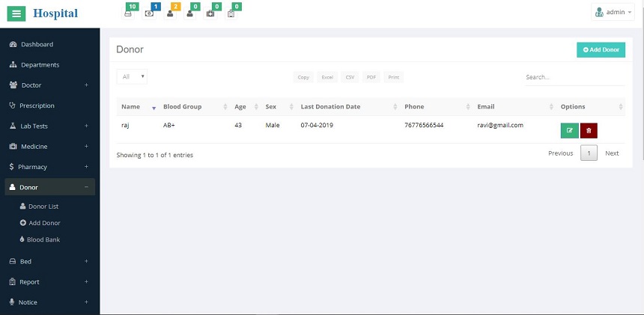Expand the Bed submenu plus sign
This screenshot has width=644, height=315.
[x=86, y=261]
